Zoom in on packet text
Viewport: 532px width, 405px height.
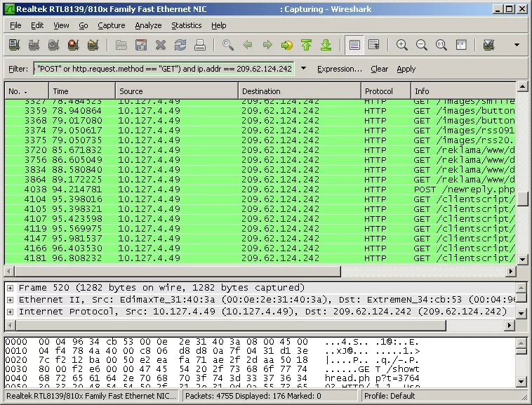(402, 45)
